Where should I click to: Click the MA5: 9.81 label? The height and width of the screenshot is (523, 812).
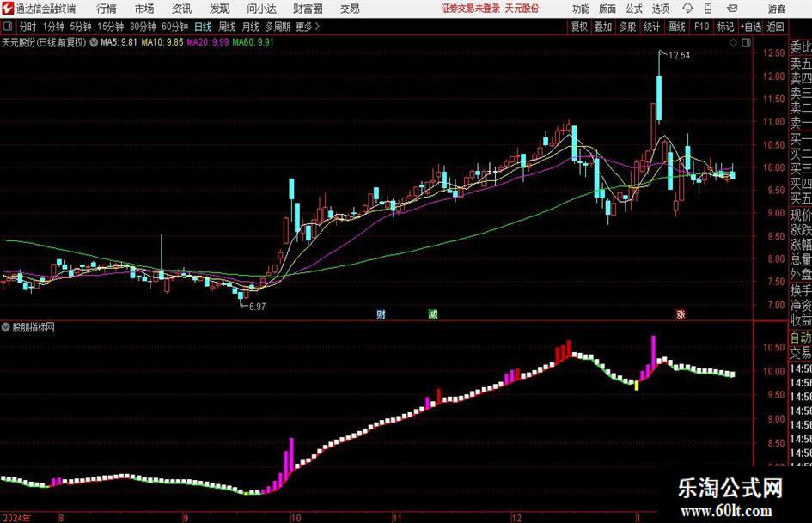pyautogui.click(x=119, y=42)
